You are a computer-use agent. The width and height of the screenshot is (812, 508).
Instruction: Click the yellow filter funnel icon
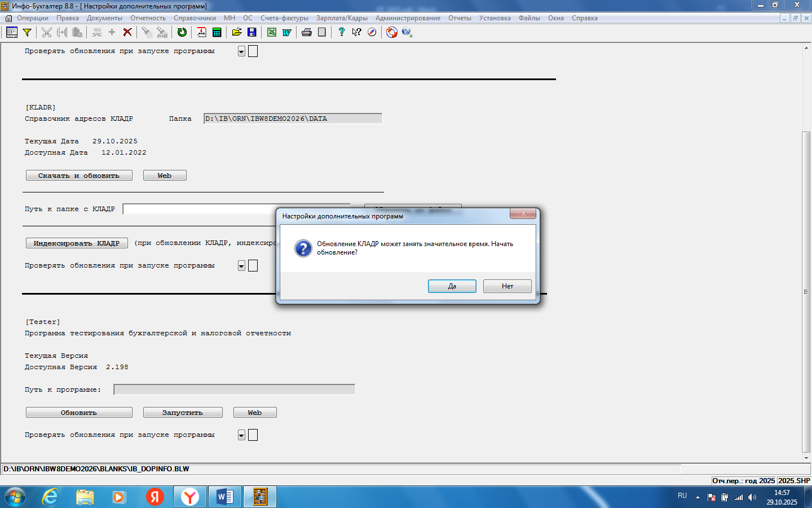(x=27, y=32)
